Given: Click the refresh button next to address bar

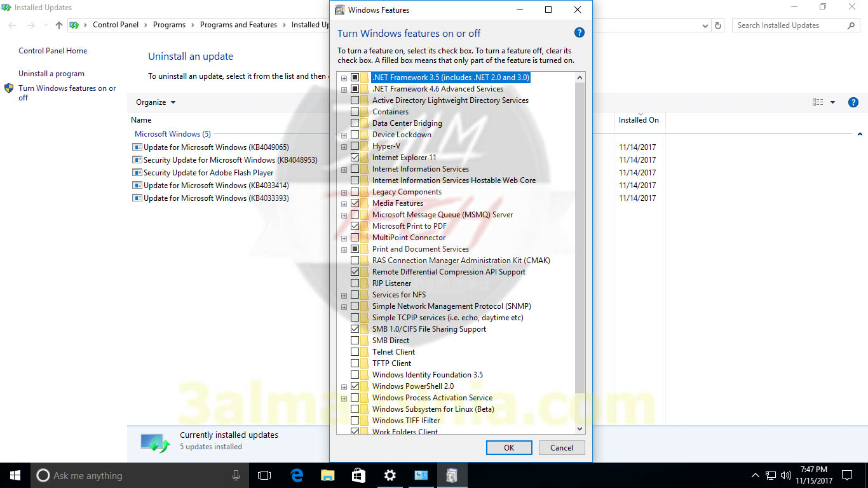Looking at the screenshot, I should [718, 25].
